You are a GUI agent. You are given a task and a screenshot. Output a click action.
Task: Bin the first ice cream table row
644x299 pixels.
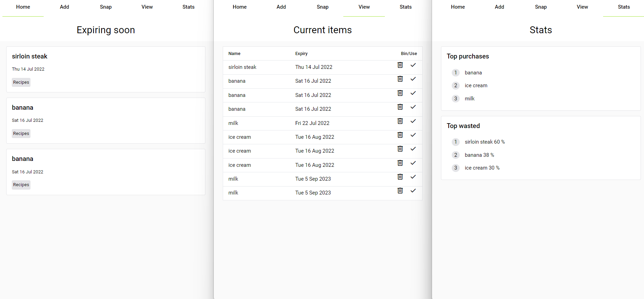[x=400, y=135]
